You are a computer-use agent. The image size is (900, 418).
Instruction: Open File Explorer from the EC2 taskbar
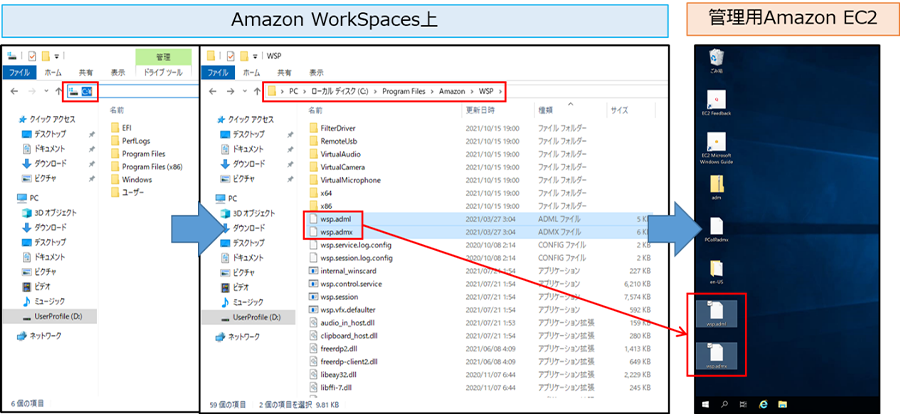pos(782,404)
